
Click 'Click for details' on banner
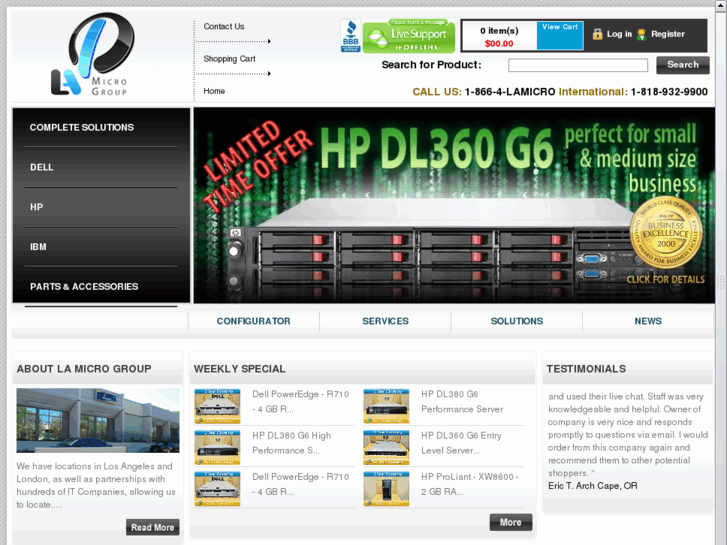point(665,279)
